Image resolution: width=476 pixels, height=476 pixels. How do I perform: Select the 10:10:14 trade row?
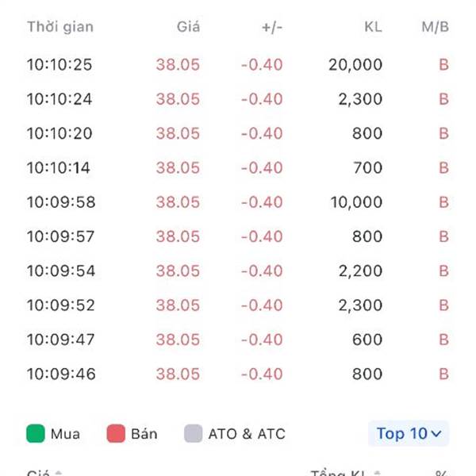pyautogui.click(x=238, y=168)
